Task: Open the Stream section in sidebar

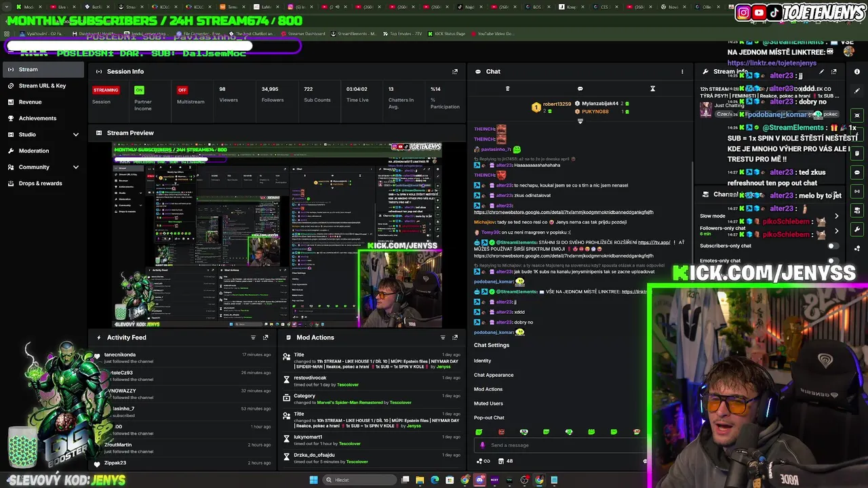Action: [x=42, y=69]
